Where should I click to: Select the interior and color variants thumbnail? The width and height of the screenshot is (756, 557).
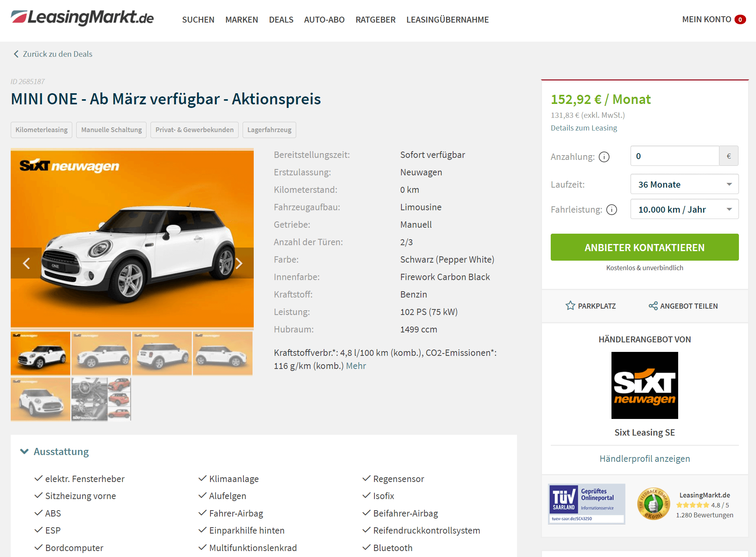coord(101,399)
